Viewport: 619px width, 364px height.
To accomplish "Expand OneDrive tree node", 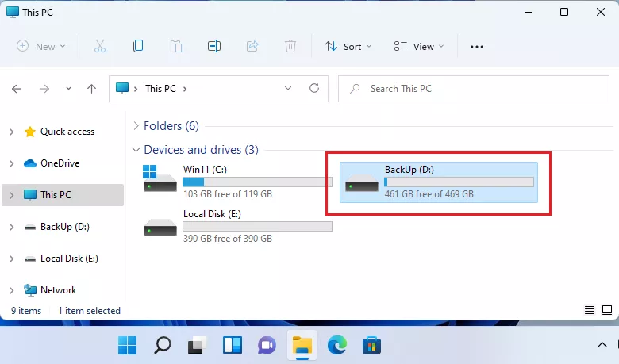I will [x=11, y=163].
